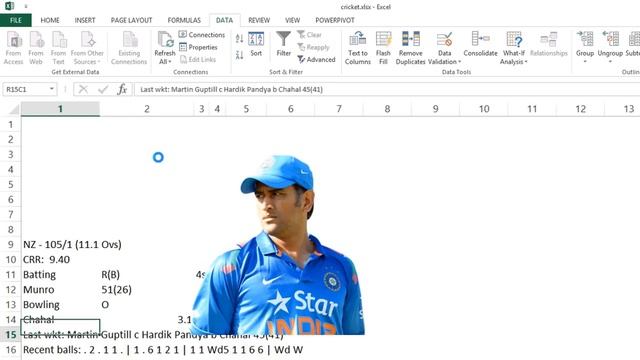Click the Select All corner triangle
The height and width of the screenshot is (360, 640).
click(13, 109)
